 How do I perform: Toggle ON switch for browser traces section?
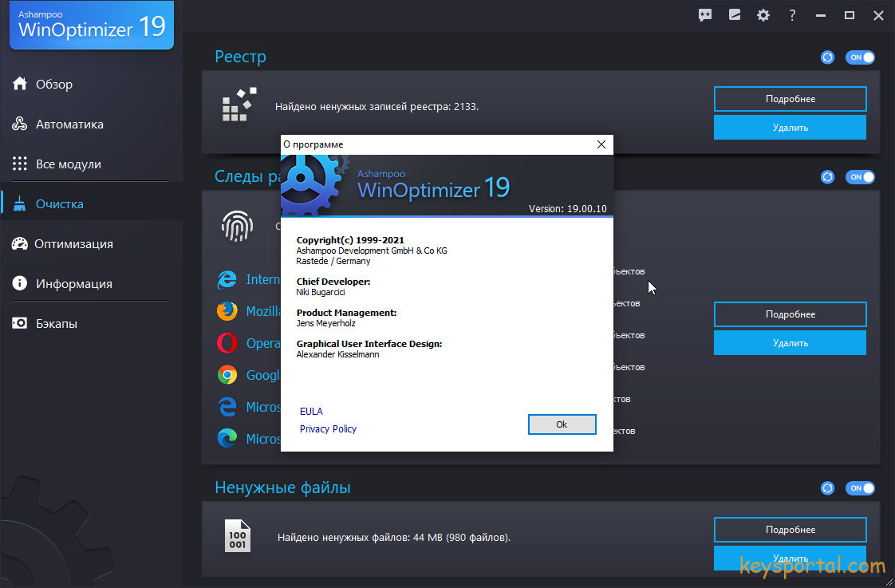(x=861, y=177)
